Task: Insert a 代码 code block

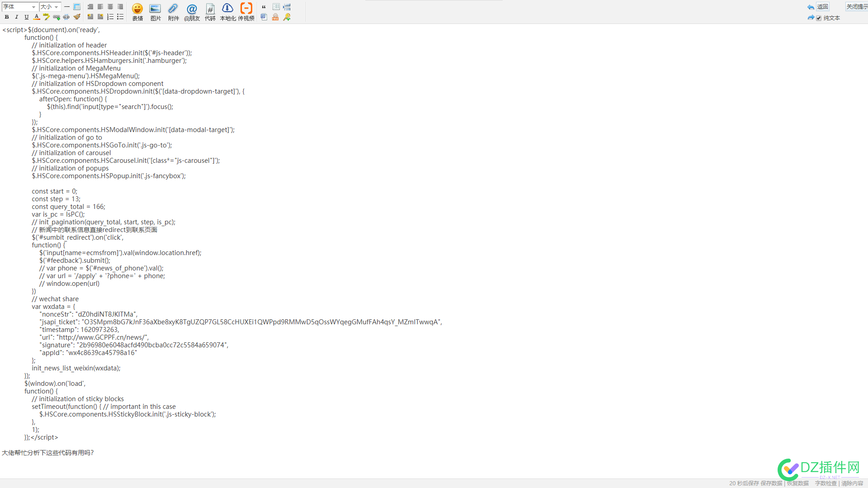Action: [x=210, y=12]
